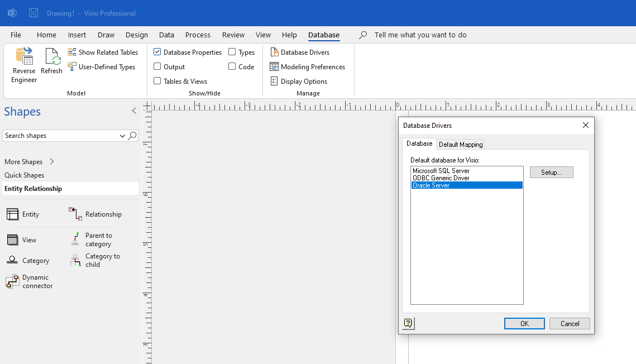Click the ruler origin crosshair
Screen dimensions: 636x364
click(x=147, y=106)
